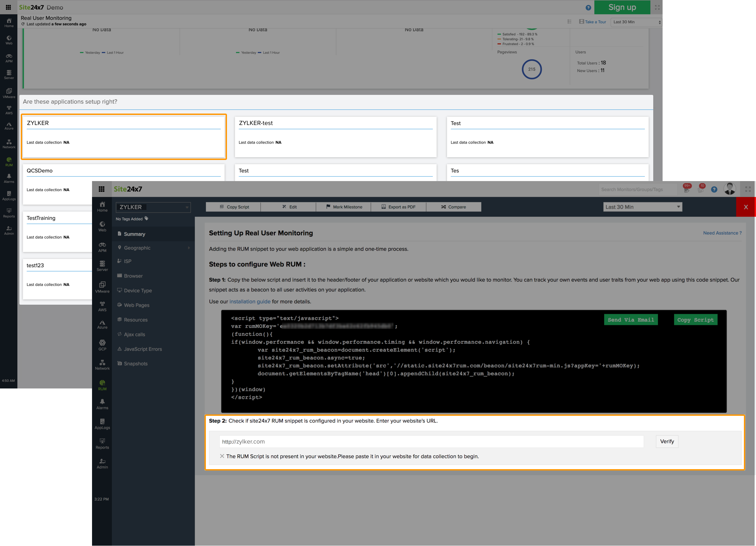Open the blue help question mark icon
The image size is (756, 546).
(714, 189)
